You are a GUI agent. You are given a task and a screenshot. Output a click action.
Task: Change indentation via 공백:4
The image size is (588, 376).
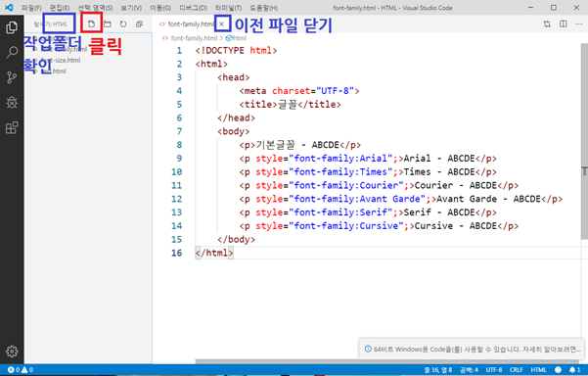tap(469, 369)
